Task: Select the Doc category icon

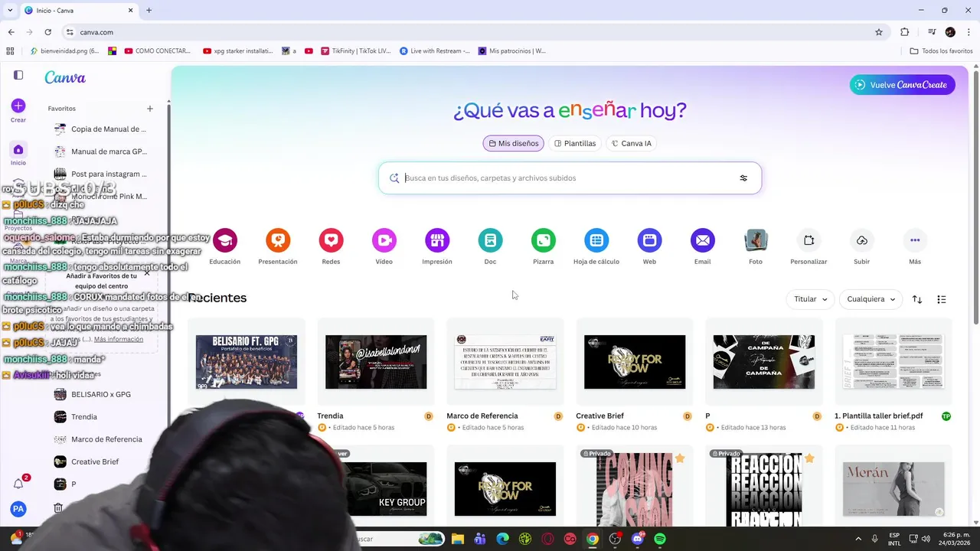Action: [x=490, y=240]
